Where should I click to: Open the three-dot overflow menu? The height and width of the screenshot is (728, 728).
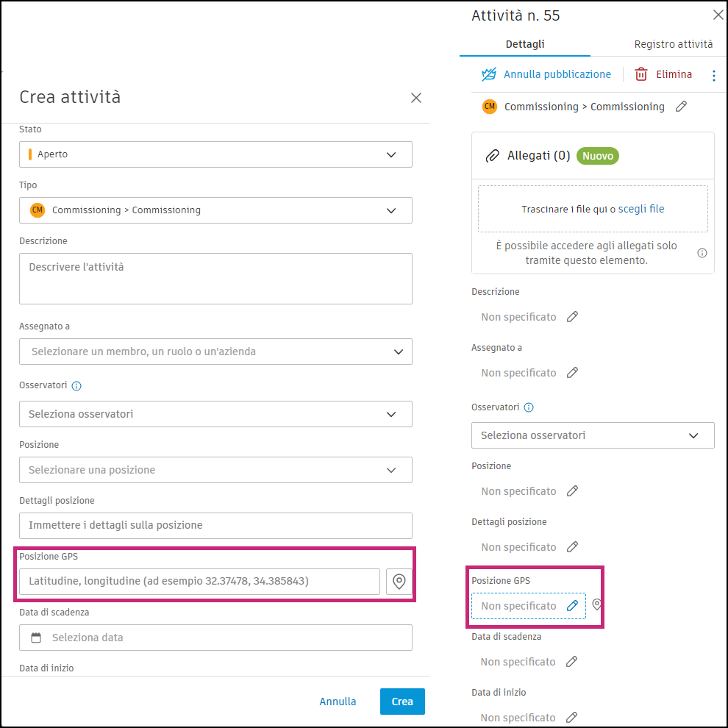click(714, 74)
